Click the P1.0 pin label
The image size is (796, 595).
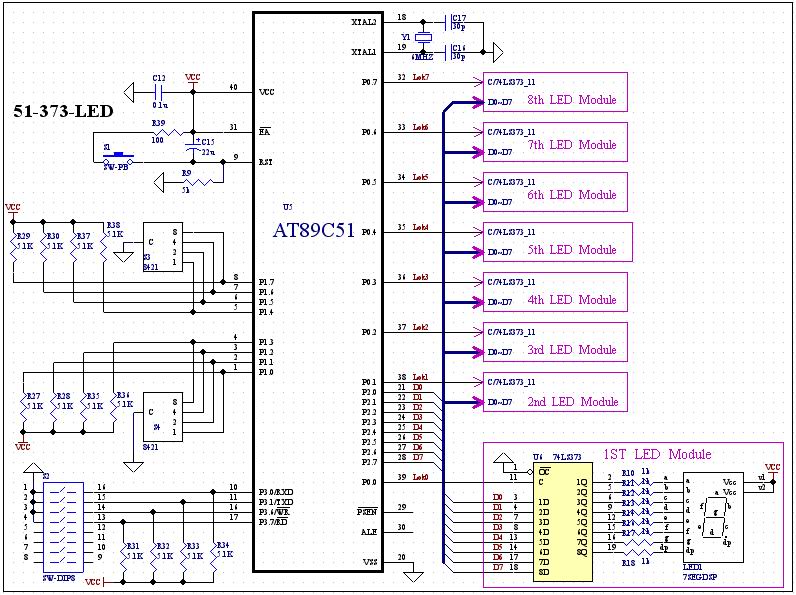(266, 372)
